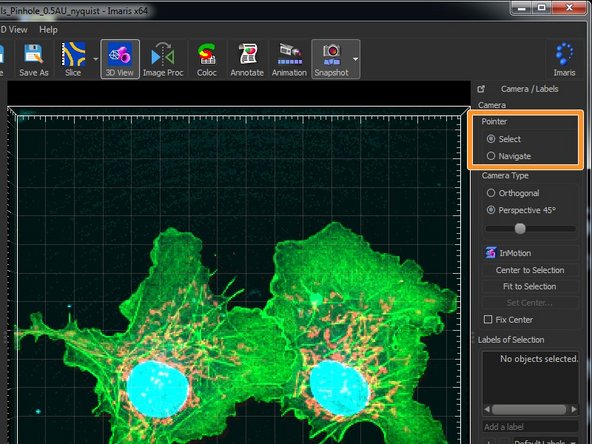This screenshot has width=592, height=444.
Task: Click the InMotion button
Action: pos(530,253)
